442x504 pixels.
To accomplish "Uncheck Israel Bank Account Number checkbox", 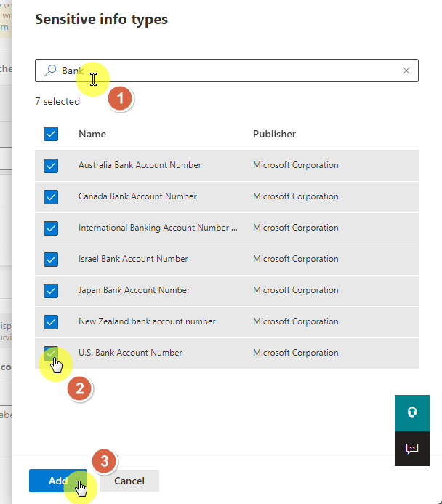I will (x=51, y=260).
